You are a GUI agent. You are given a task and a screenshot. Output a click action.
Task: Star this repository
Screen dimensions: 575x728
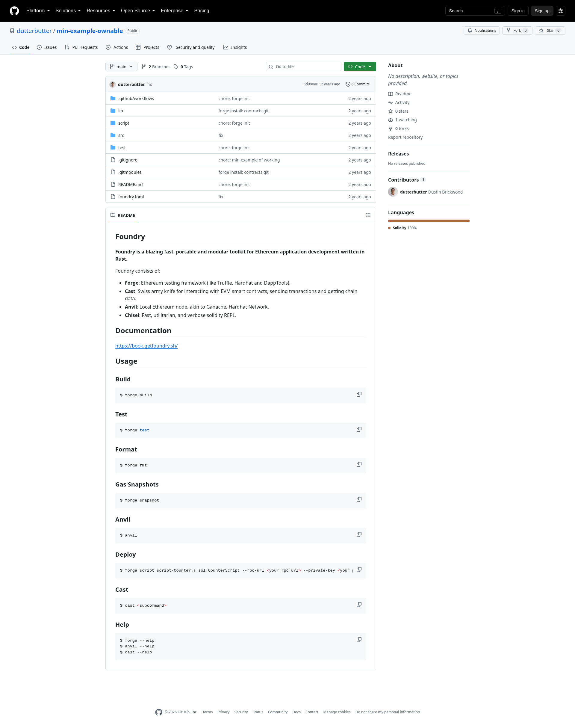point(550,31)
